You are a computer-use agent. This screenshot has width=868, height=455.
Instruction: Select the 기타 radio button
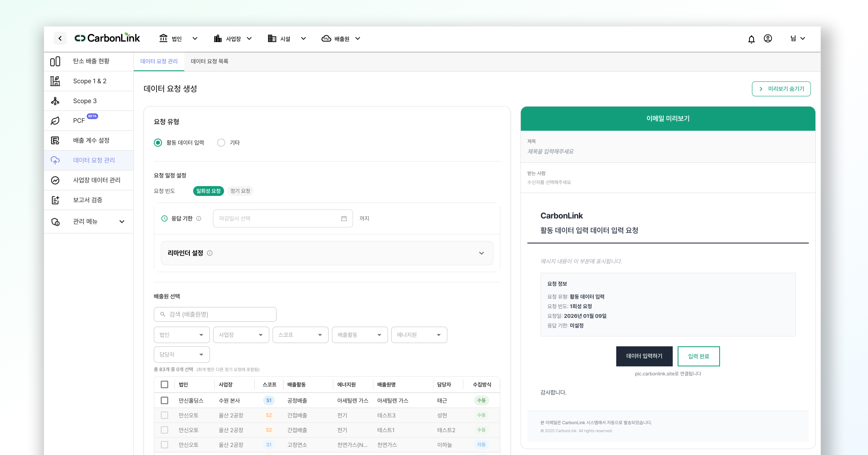tap(221, 143)
